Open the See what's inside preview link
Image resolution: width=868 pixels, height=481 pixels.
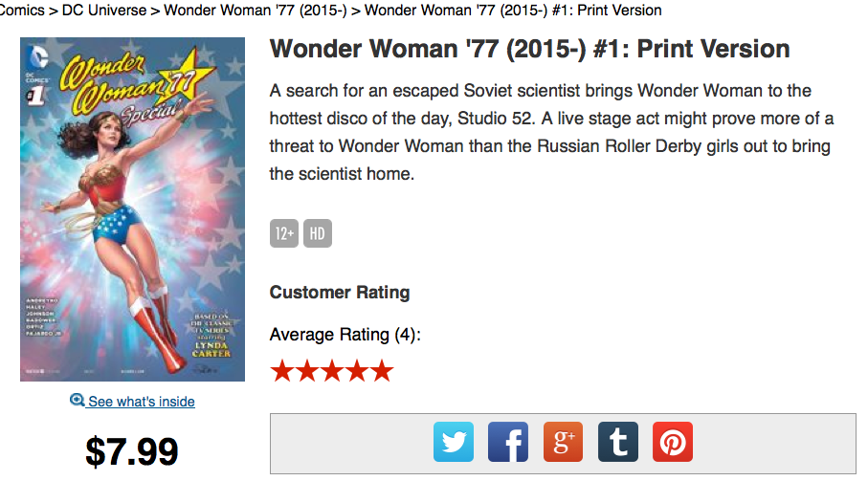click(141, 402)
